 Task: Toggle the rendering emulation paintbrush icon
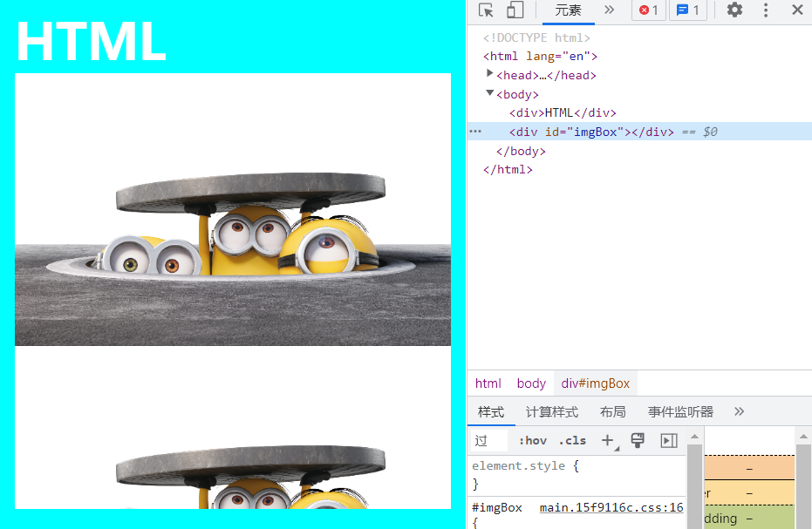pyautogui.click(x=638, y=440)
